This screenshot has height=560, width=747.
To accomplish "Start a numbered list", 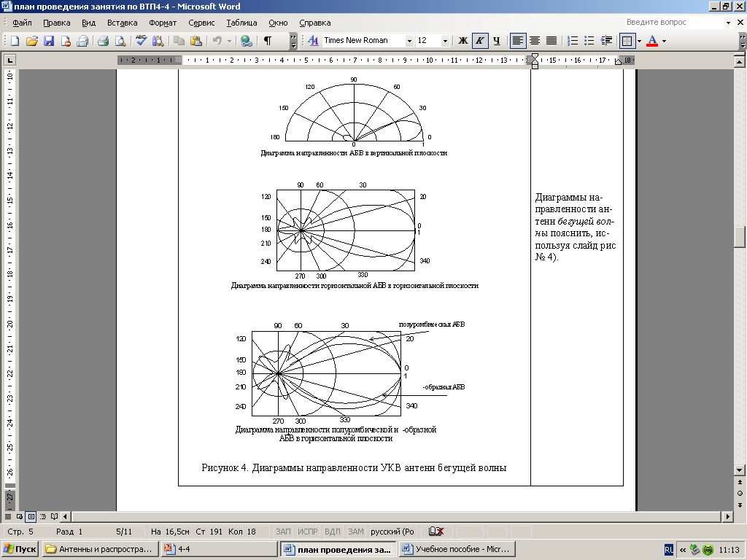I will tap(572, 41).
